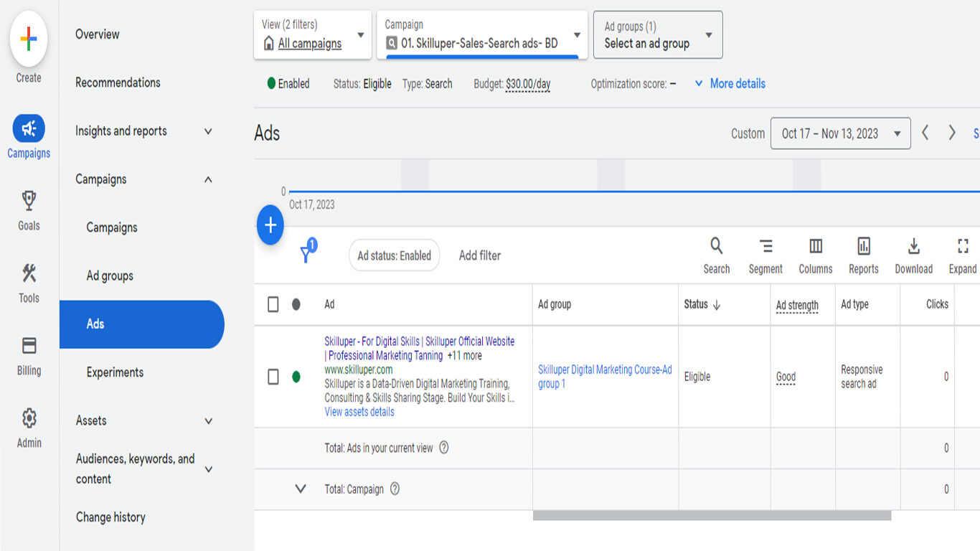This screenshot has height=551, width=980.
Task: Click the Clicks column header
Action: point(937,304)
